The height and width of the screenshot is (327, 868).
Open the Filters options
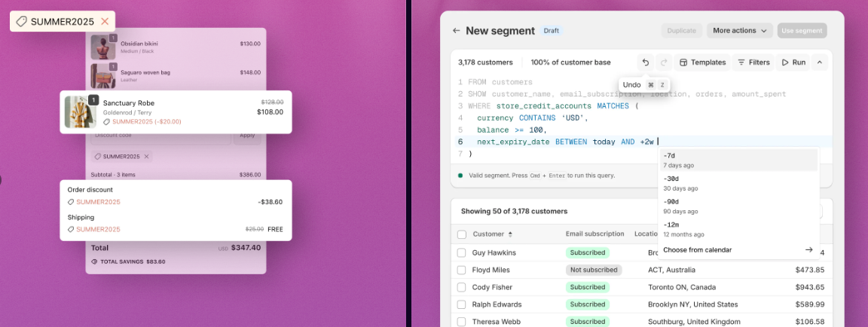[x=753, y=63]
